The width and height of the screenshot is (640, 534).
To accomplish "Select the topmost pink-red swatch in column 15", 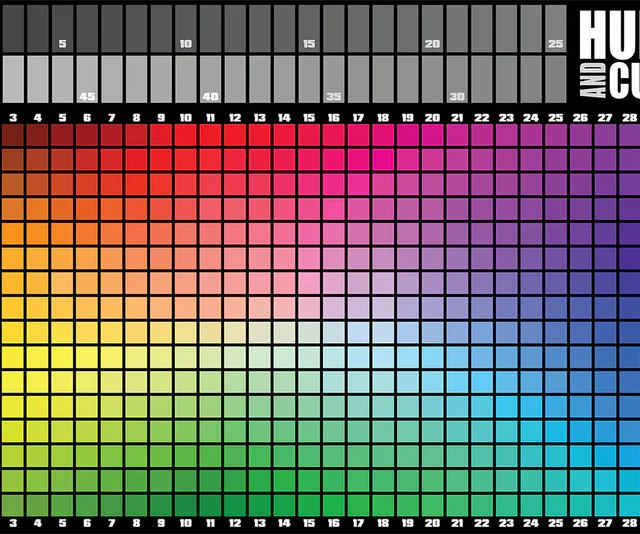I will click(309, 135).
